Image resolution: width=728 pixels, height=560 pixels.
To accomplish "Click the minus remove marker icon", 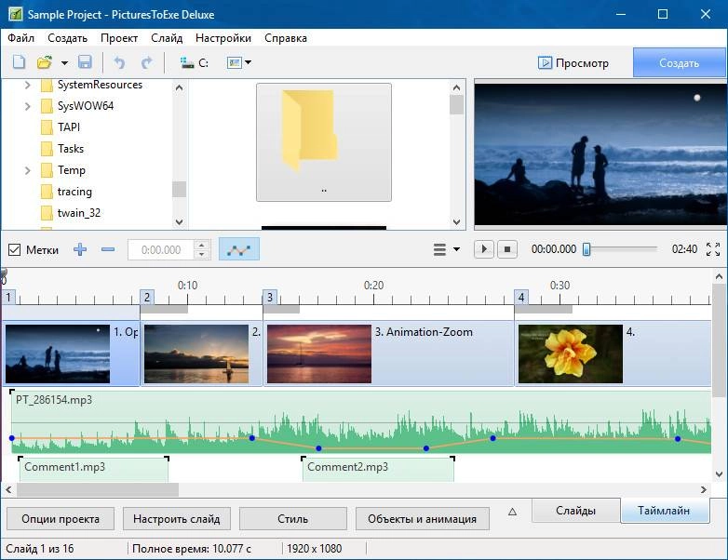I will tap(108, 249).
